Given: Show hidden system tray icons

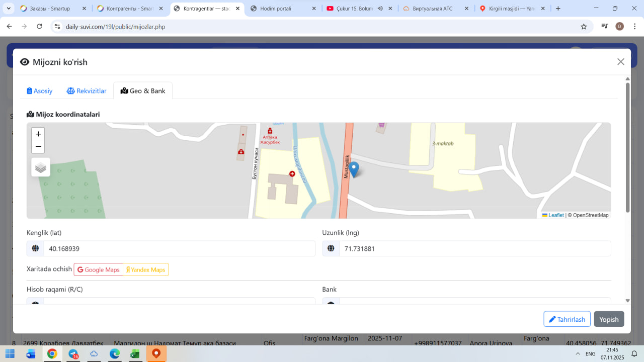Looking at the screenshot, I should click(x=576, y=354).
